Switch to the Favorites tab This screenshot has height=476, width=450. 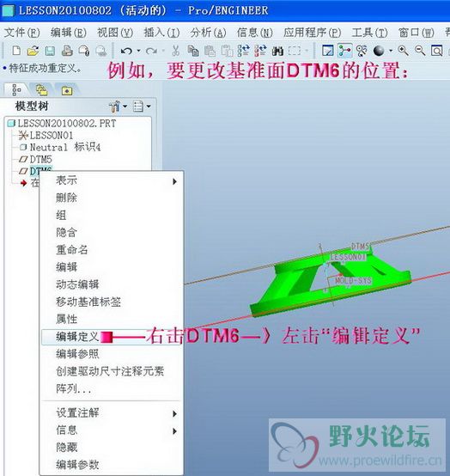[x=67, y=90]
